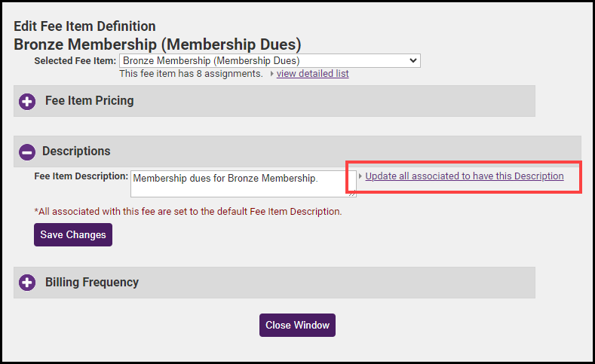Expand the Billing Frequency plus icon
595x364 pixels.
click(27, 283)
